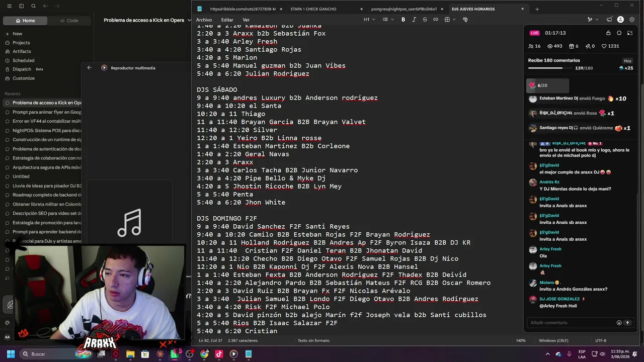The width and height of the screenshot is (644, 362).
Task: Open the heading style H1 dropdown
Action: point(369,20)
